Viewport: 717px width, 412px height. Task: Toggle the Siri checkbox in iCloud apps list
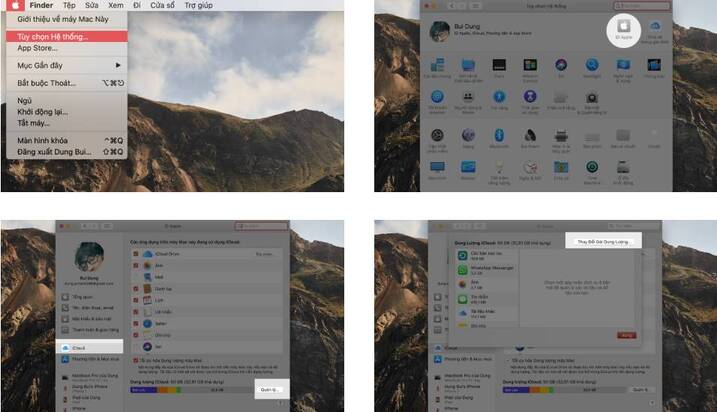(x=136, y=346)
